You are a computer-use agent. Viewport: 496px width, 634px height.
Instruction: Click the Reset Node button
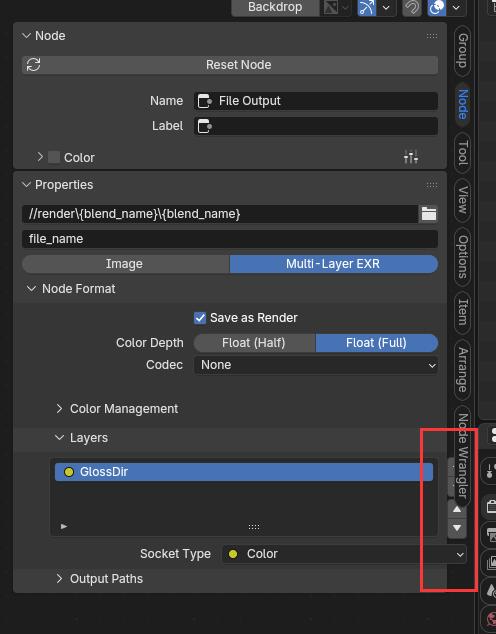click(x=230, y=65)
